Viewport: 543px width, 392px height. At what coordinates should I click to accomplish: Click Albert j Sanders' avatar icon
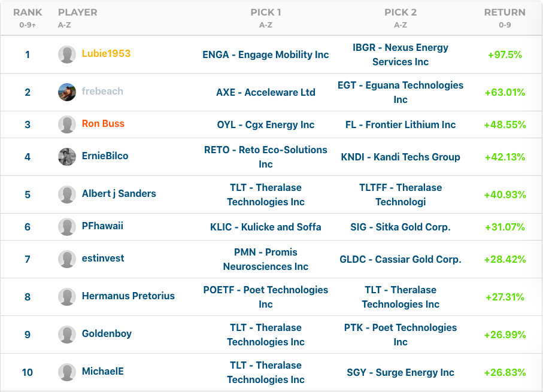[x=67, y=195]
